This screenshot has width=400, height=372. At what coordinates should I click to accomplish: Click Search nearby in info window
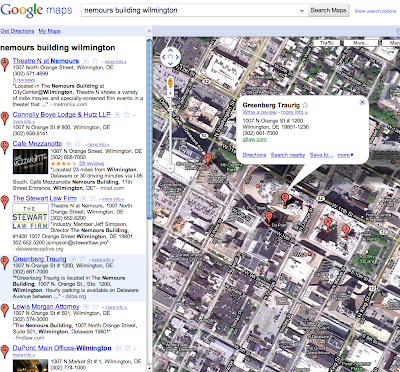288,155
